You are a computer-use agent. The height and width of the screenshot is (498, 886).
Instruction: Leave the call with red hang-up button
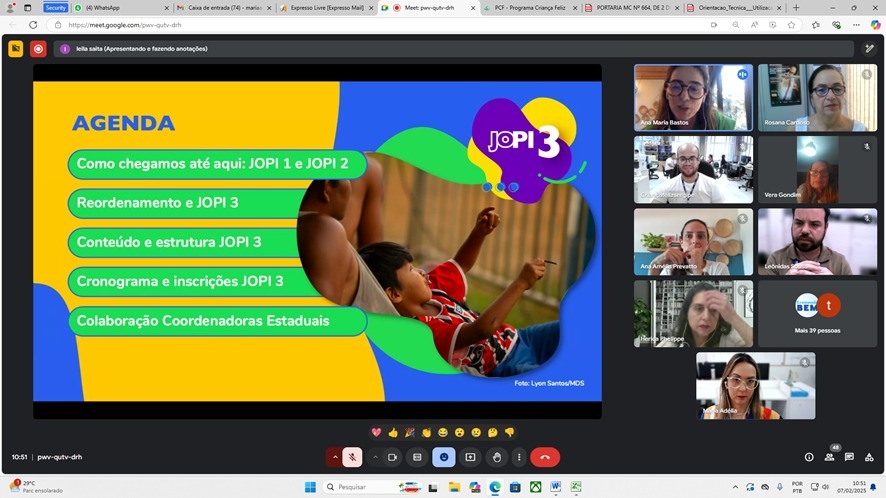[545, 457]
